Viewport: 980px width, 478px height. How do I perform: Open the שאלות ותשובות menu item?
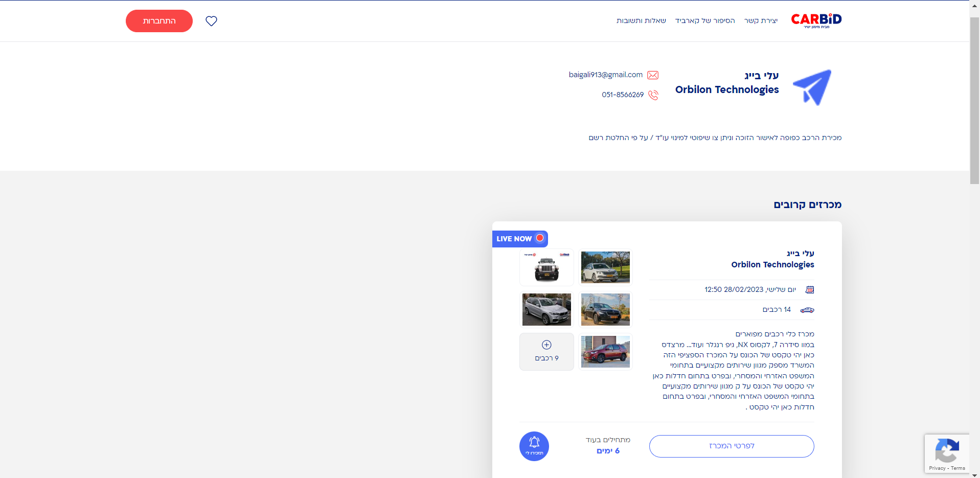coord(641,21)
